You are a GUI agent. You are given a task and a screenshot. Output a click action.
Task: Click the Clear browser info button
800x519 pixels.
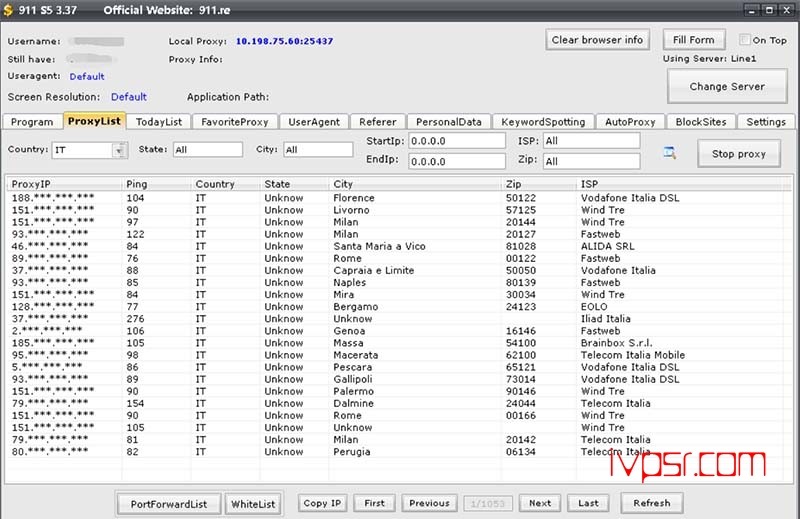click(597, 40)
